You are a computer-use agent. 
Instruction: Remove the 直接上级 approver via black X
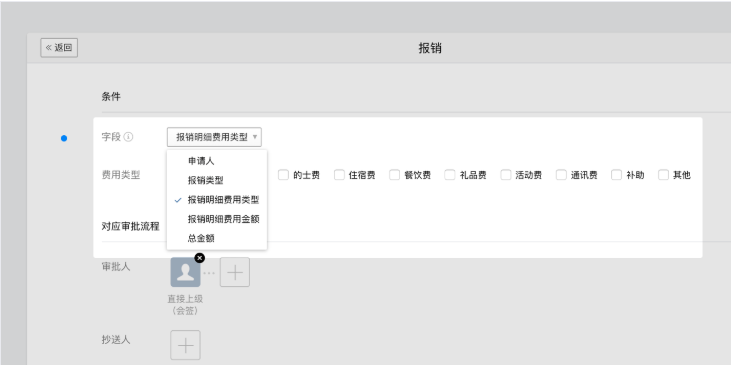click(200, 258)
